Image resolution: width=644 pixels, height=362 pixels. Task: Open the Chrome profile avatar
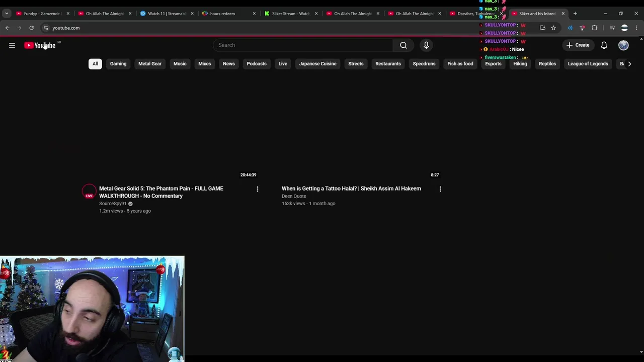(x=624, y=28)
